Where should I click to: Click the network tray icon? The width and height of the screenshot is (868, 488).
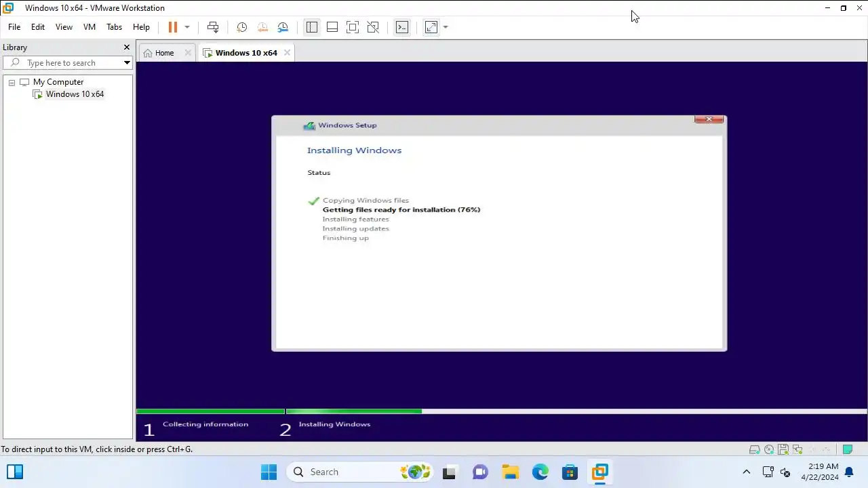(768, 472)
